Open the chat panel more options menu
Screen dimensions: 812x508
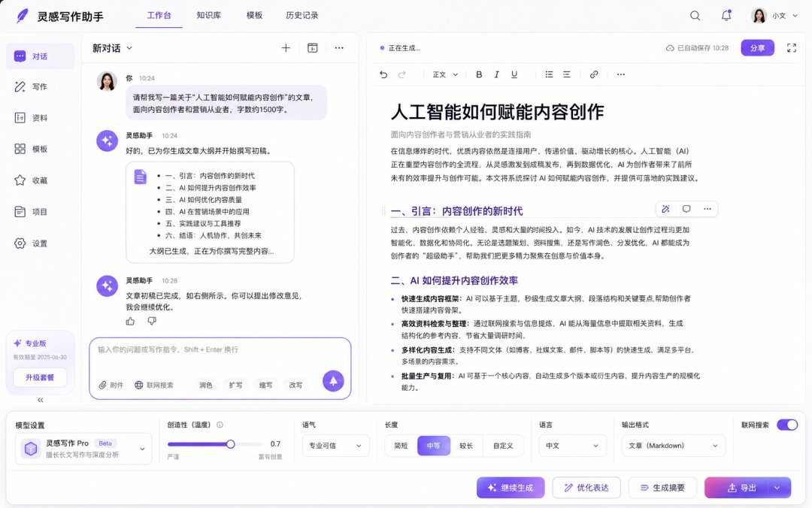(x=339, y=48)
